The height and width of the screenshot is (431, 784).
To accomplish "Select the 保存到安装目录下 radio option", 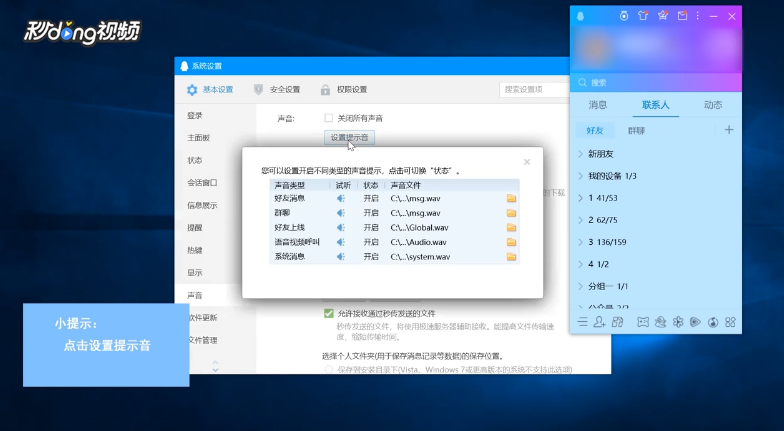I will (x=328, y=370).
